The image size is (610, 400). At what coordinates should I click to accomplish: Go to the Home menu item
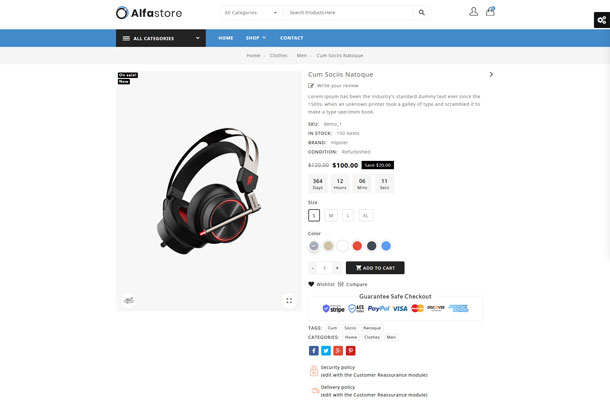point(226,38)
